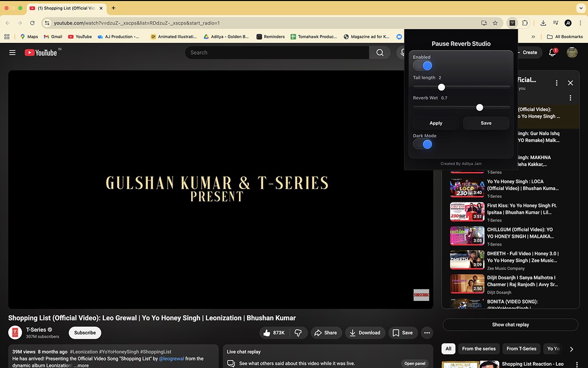Click the address bar URL
Image resolution: width=588 pixels, height=368 pixels.
point(136,23)
